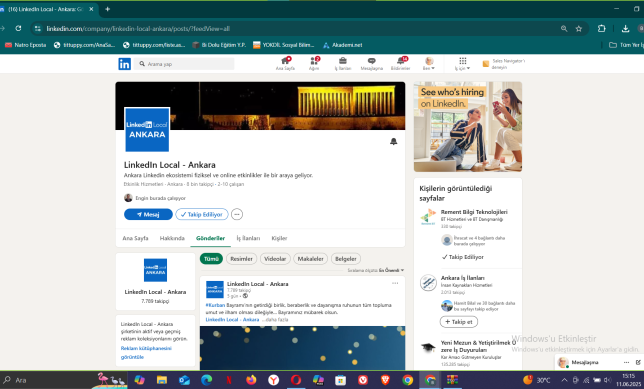Open the Mesajlaşma overlay three-dot options
The image size is (644, 389).
(626, 362)
